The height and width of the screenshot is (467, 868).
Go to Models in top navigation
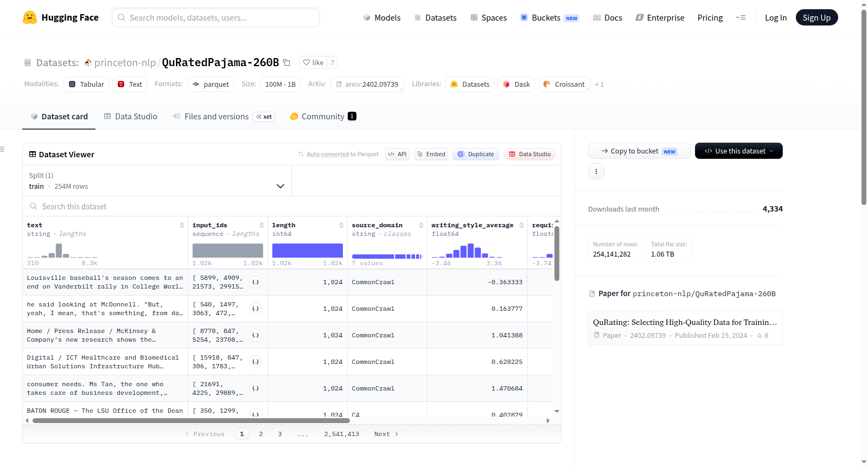click(x=381, y=17)
